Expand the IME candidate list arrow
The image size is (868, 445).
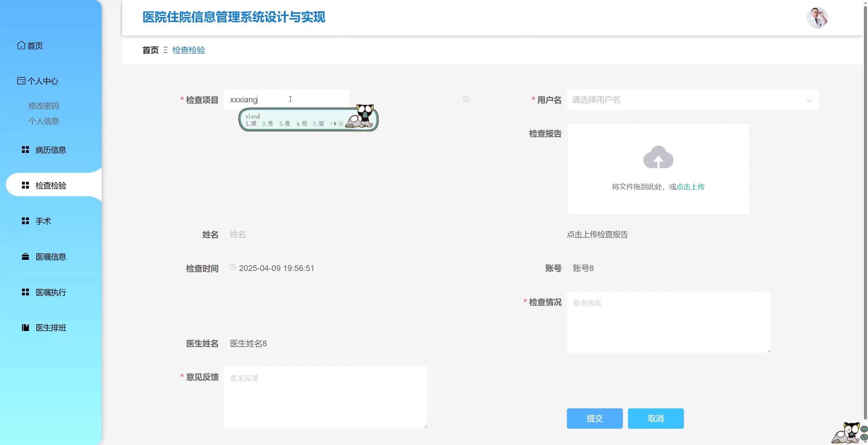pyautogui.click(x=341, y=124)
